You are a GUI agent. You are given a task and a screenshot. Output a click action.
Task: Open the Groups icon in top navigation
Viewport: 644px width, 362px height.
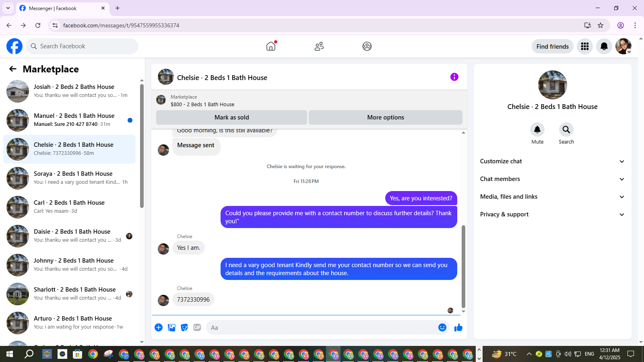(367, 46)
